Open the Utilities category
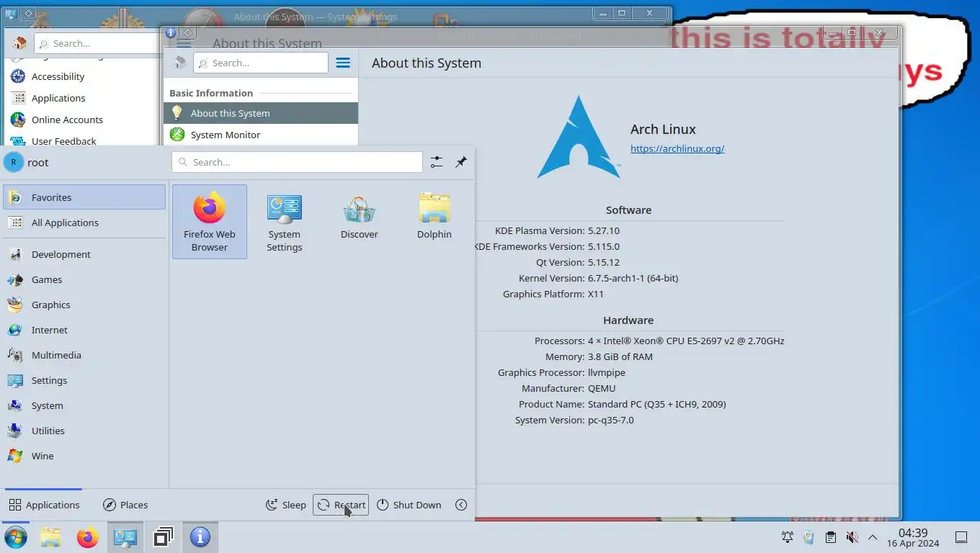Screen dimensions: 980x553 click(84, 431)
